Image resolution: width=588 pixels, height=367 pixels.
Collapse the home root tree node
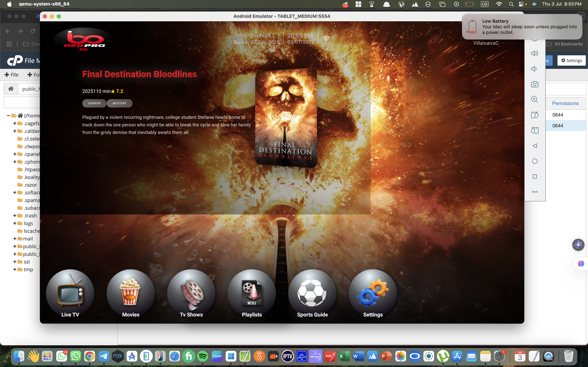coord(9,116)
